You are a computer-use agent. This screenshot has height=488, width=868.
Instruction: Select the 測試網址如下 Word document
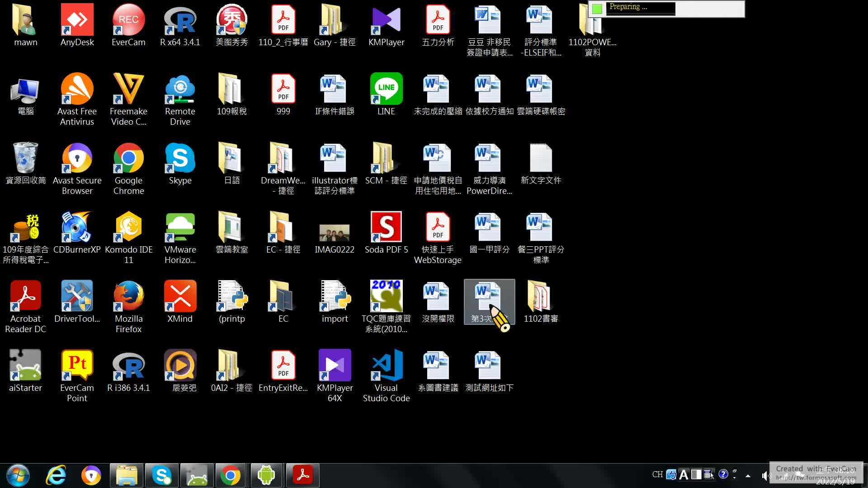[489, 371]
